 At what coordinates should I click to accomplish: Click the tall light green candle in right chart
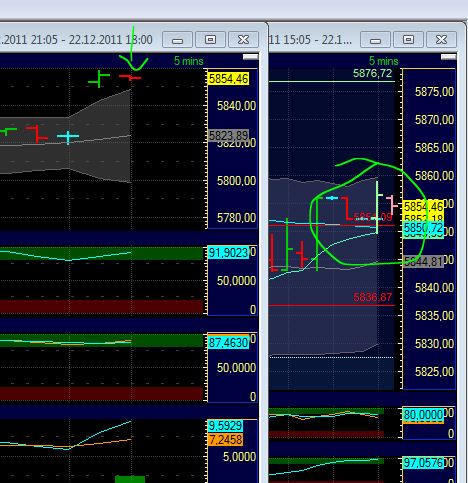pyautogui.click(x=377, y=207)
